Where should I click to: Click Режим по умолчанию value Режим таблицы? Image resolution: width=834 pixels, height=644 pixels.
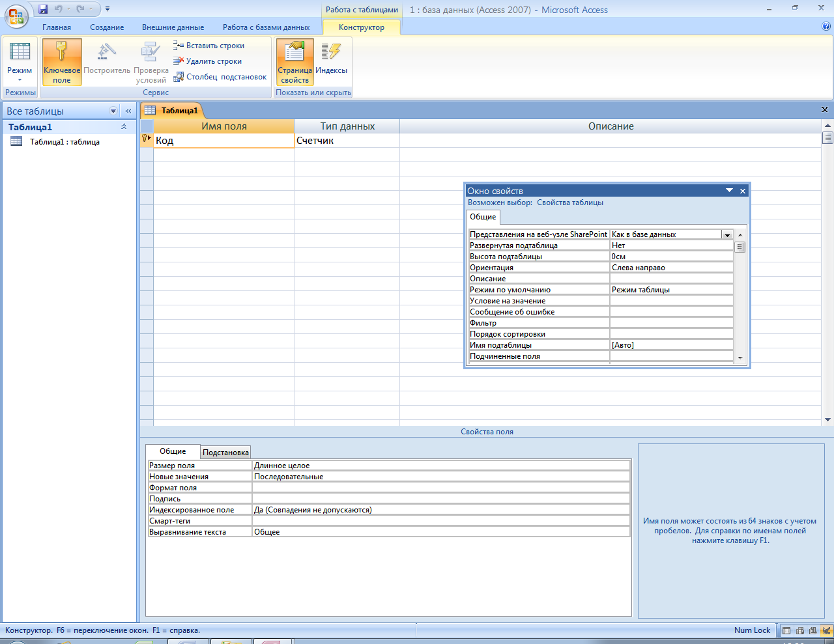(672, 290)
